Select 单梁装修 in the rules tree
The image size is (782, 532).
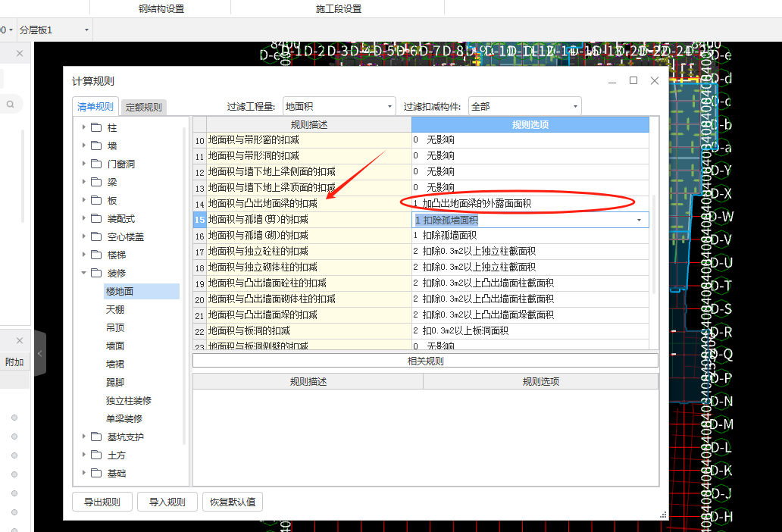124,418
